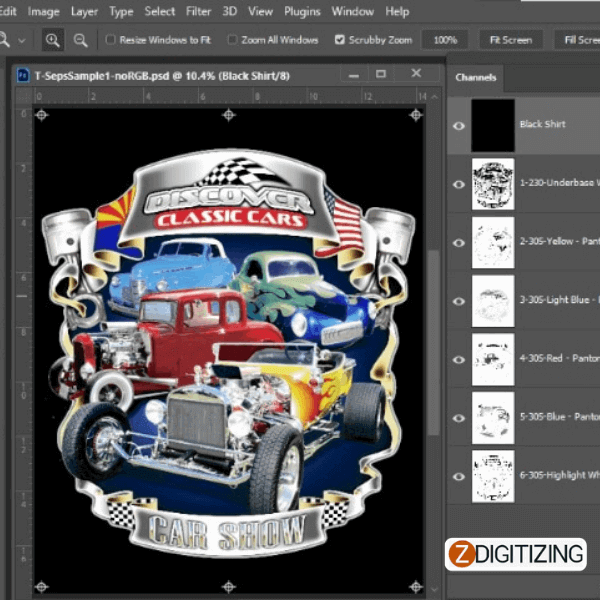
Task: Hide the 1-230-Underbase channel
Action: 459,184
